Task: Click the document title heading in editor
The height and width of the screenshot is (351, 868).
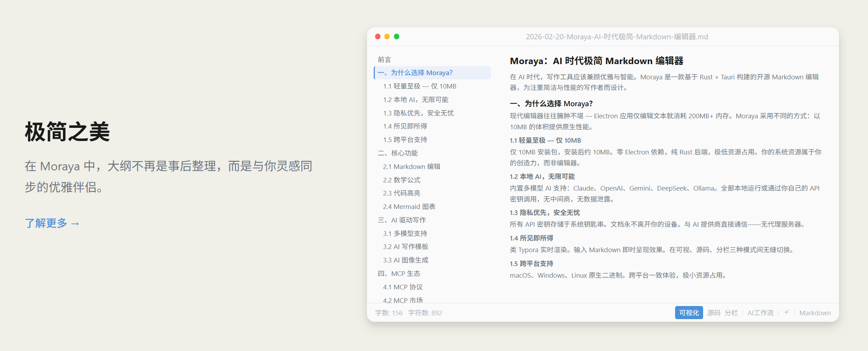Action: (596, 61)
